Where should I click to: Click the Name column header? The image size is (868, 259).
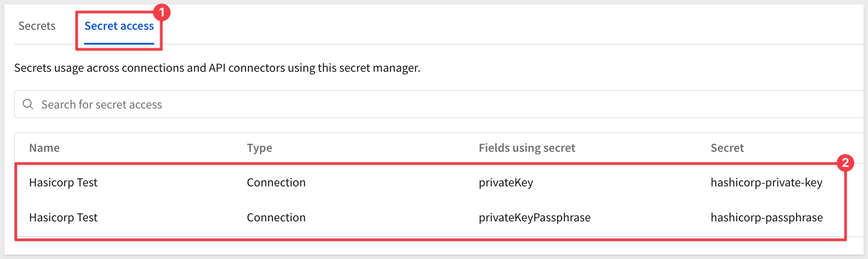[44, 148]
